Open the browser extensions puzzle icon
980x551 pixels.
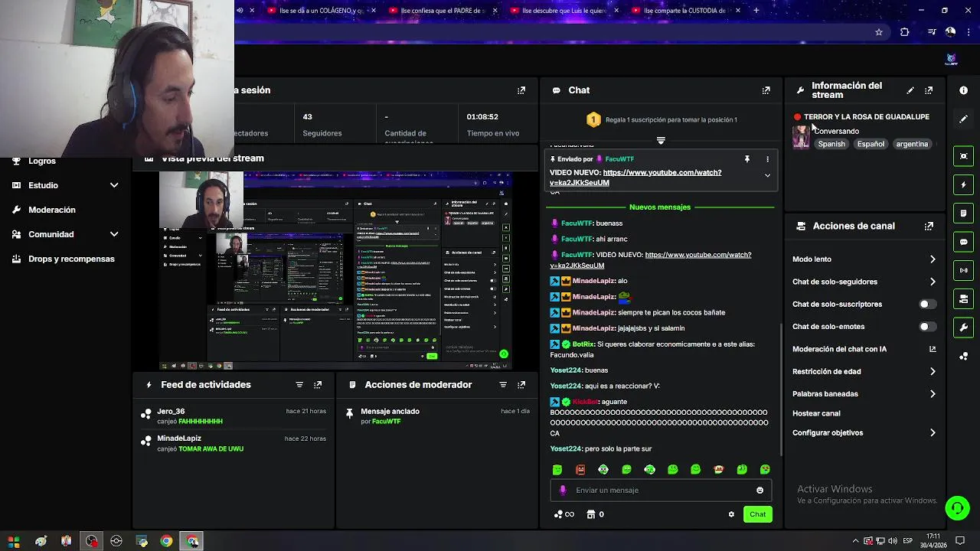click(904, 32)
